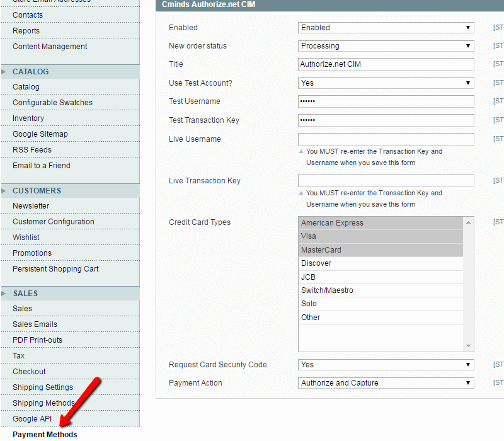This screenshot has height=441, width=504.
Task: Open the Enabled dropdown
Action: click(386, 28)
